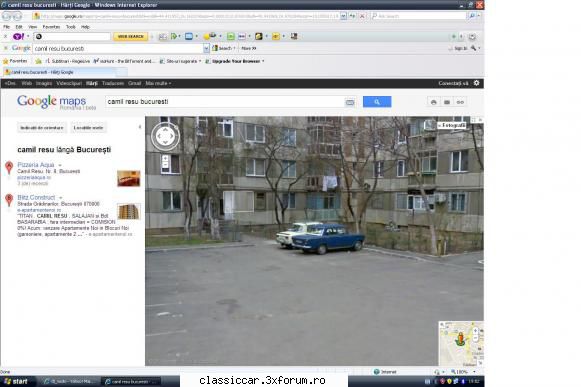Click the Videoclipuri link in black bar
Viewport: 581px width, 387px height.
(69, 83)
